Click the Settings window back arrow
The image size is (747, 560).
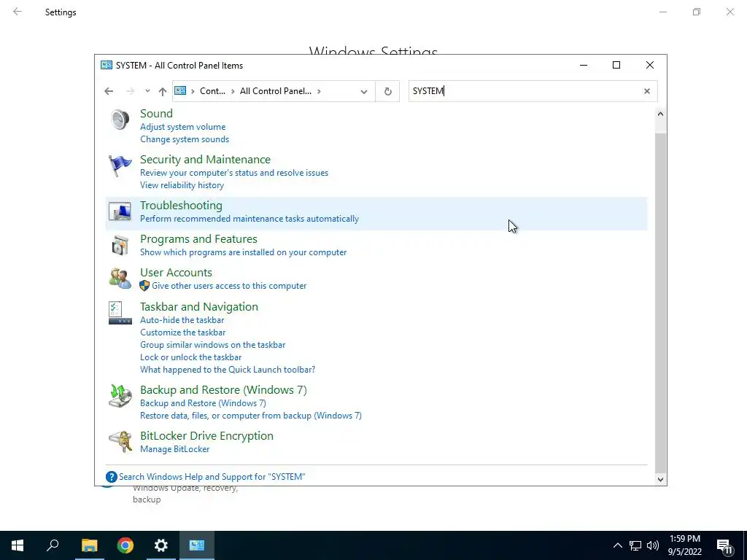[x=18, y=12]
